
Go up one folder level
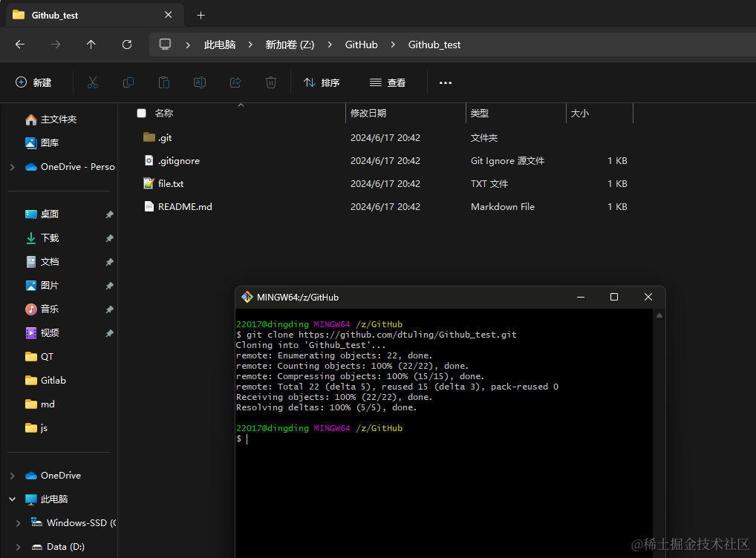[x=91, y=45]
